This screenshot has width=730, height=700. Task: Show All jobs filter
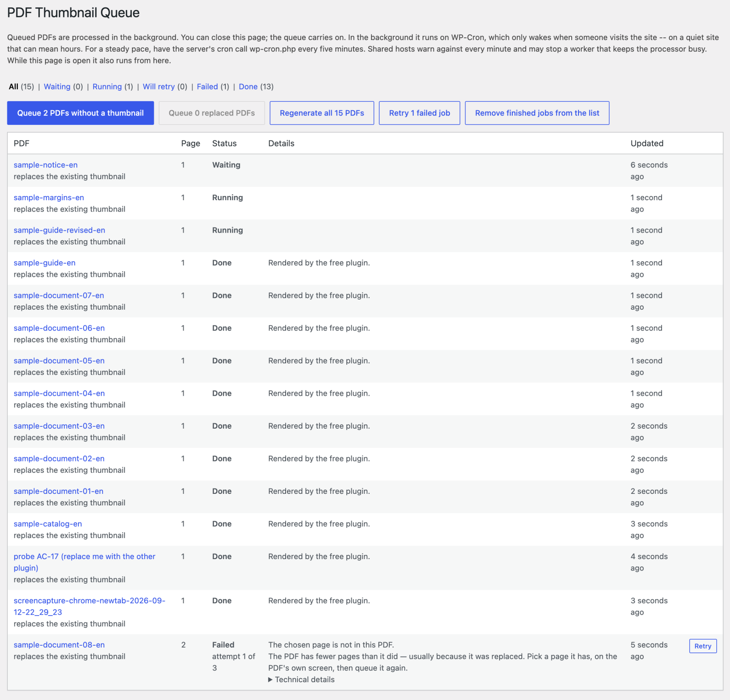[x=14, y=87]
